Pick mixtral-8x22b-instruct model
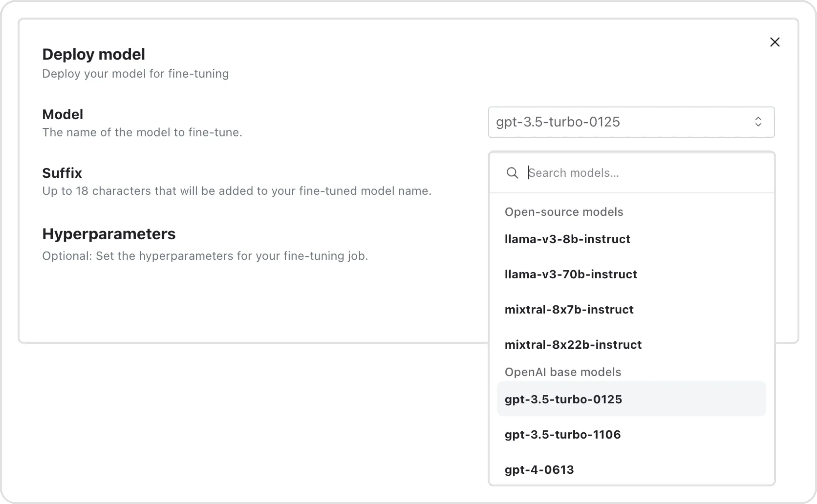The height and width of the screenshot is (504, 817). point(573,344)
